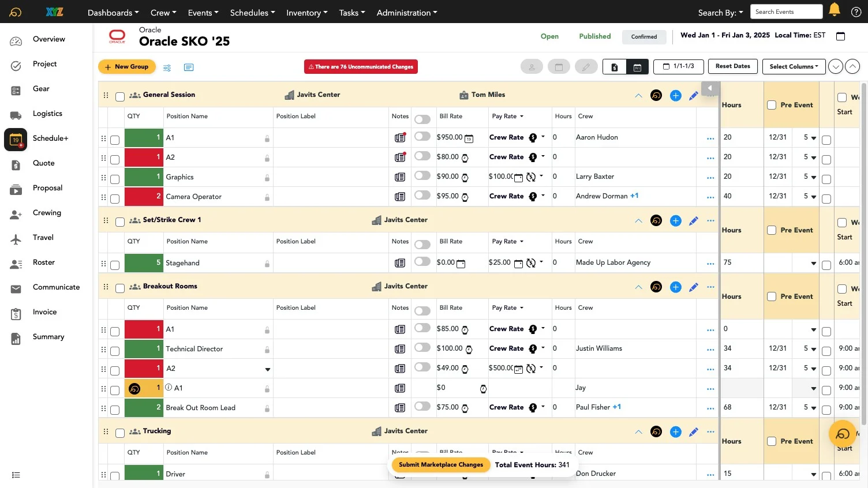Edit the General Session group
The width and height of the screenshot is (868, 488).
coord(694,96)
